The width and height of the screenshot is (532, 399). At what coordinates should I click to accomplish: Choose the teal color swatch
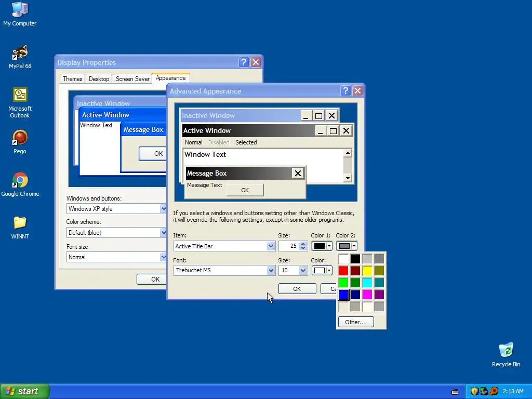[x=379, y=283]
